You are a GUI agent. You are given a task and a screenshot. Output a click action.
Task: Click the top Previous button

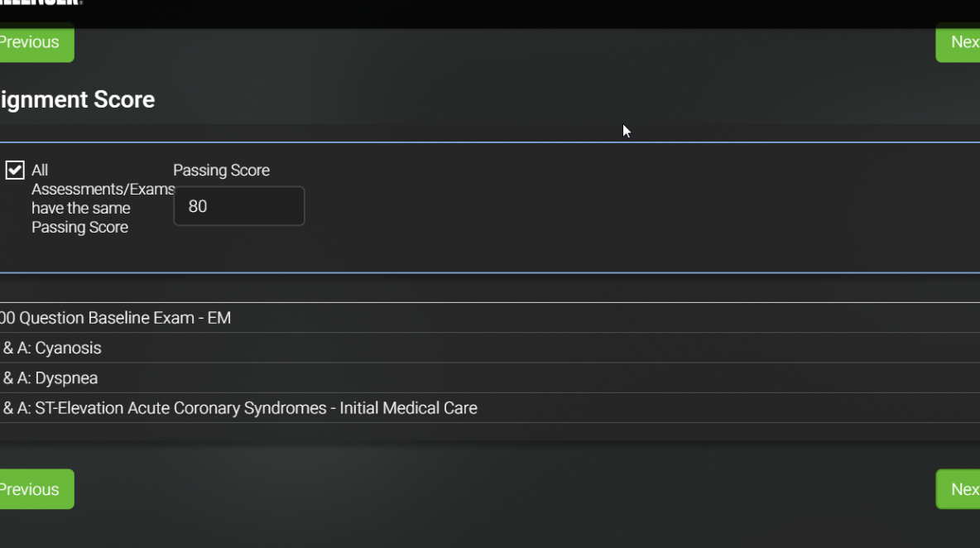pos(36,42)
